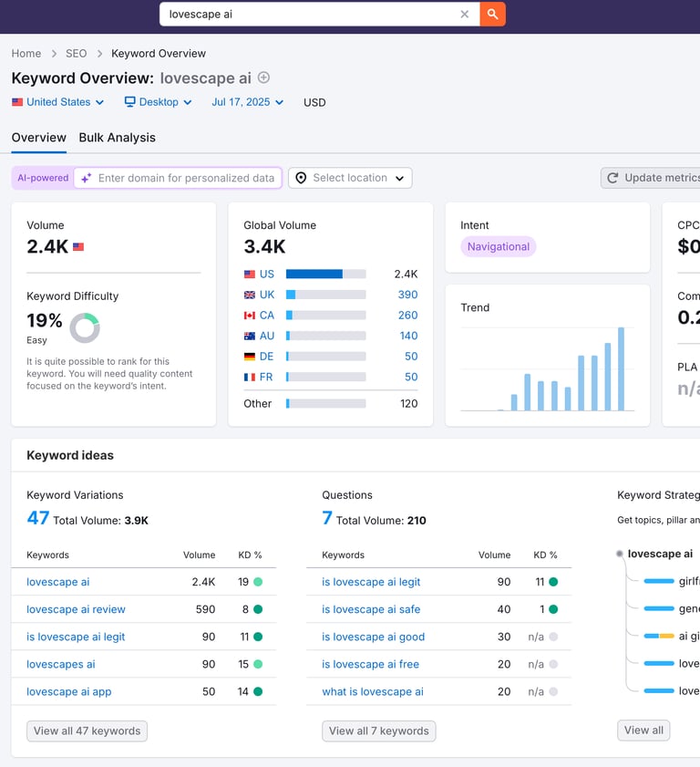The height and width of the screenshot is (767, 700).
Task: Click the Keyword Overview breadcrumb text
Action: pyautogui.click(x=159, y=54)
